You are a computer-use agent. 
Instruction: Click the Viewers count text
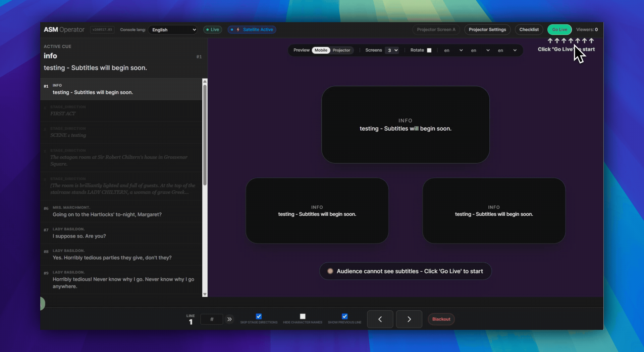coord(587,30)
